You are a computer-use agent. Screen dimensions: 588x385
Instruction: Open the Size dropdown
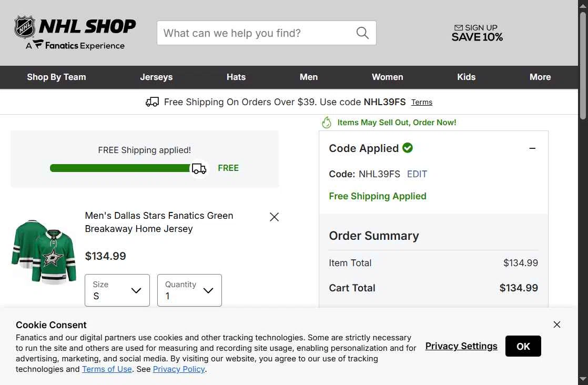pos(117,290)
